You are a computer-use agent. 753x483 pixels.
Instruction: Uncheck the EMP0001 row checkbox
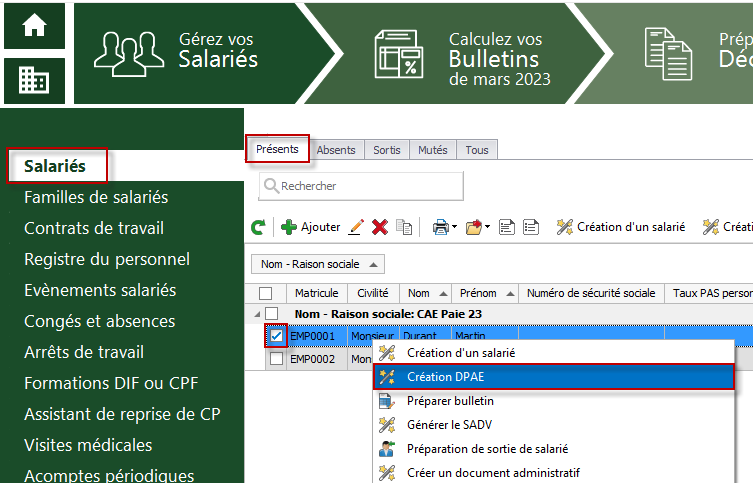[275, 336]
